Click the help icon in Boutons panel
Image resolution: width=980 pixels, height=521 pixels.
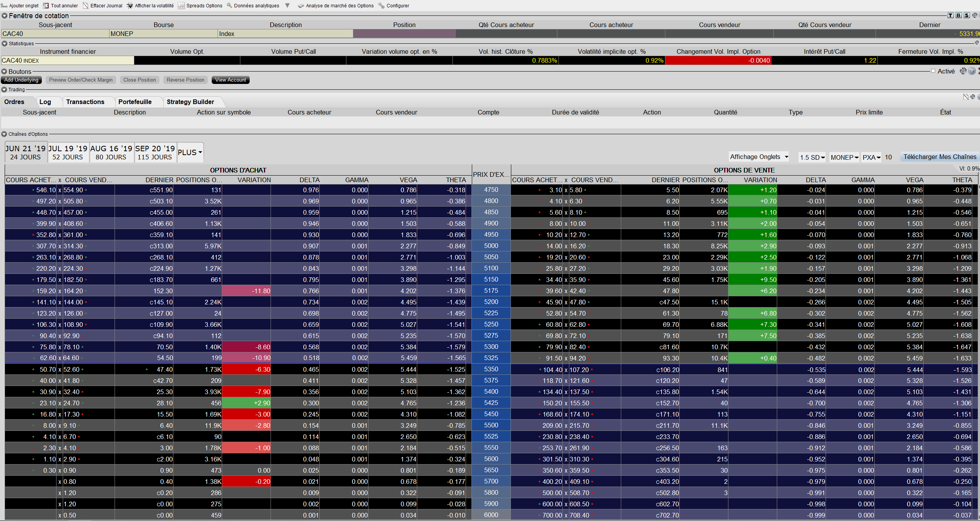coord(971,71)
